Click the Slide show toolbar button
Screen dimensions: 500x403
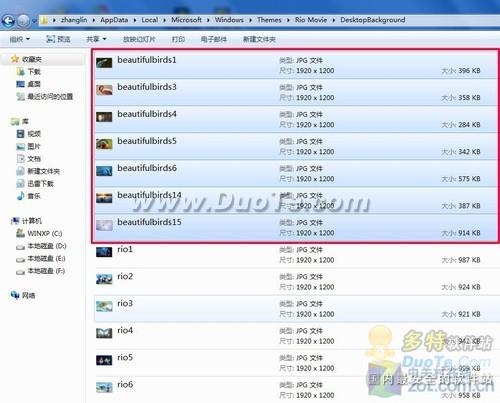(139, 39)
